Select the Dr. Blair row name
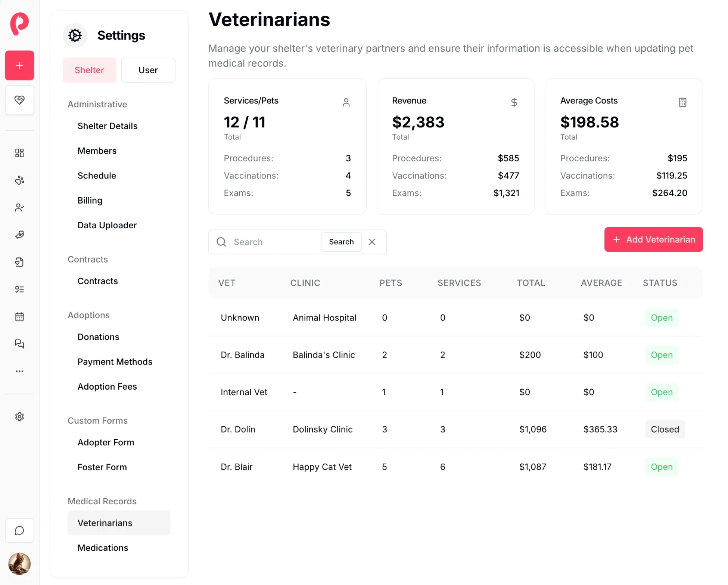Screen dimensions: 728x585 click(x=237, y=467)
